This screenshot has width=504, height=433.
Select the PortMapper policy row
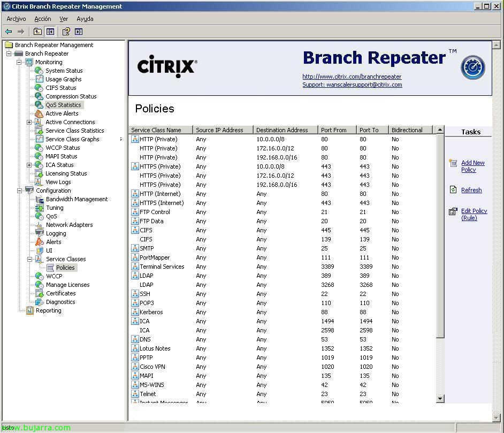(283, 257)
